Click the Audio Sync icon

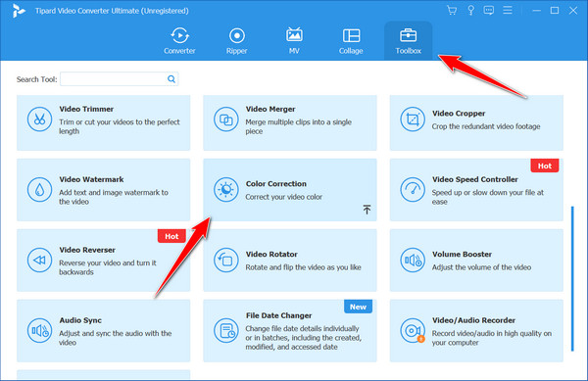[x=39, y=330]
